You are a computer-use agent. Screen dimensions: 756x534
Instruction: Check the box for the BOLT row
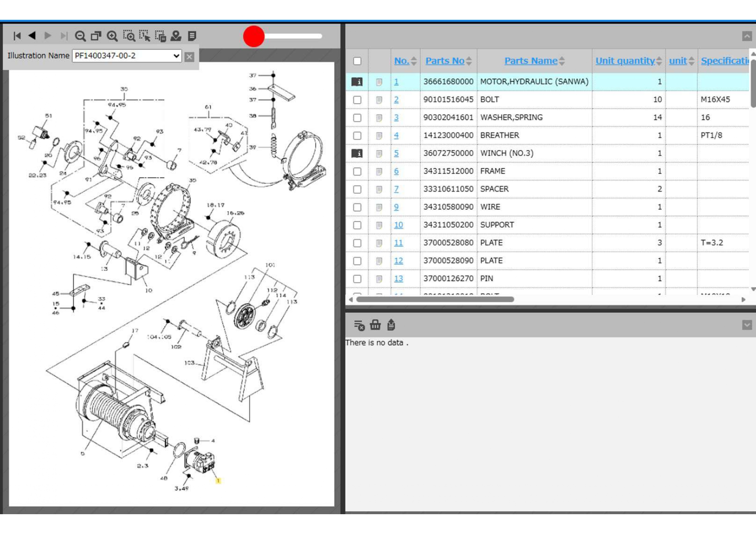(x=357, y=100)
